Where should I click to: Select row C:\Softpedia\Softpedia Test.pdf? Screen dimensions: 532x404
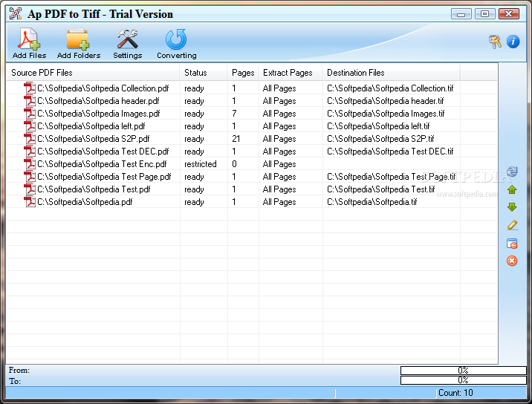point(252,189)
